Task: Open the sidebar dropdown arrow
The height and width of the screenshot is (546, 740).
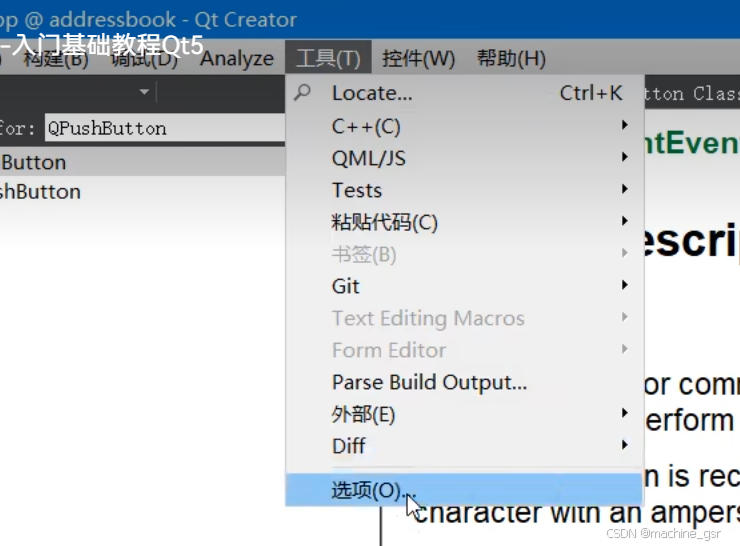Action: 144,92
